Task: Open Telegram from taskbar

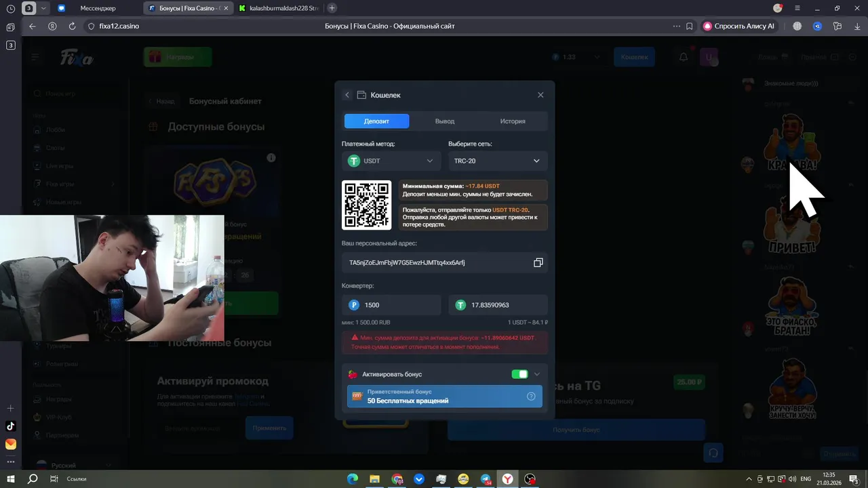Action: coord(486,479)
